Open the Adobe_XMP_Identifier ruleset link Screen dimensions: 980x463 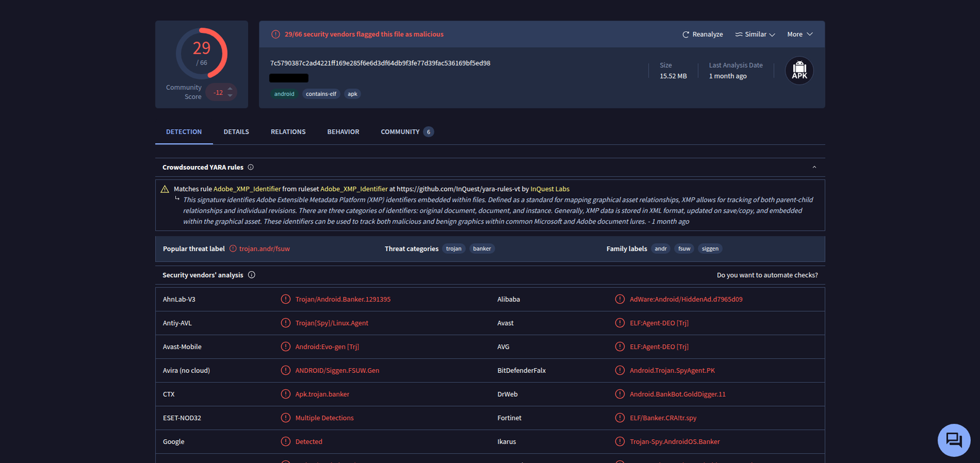[354, 189]
